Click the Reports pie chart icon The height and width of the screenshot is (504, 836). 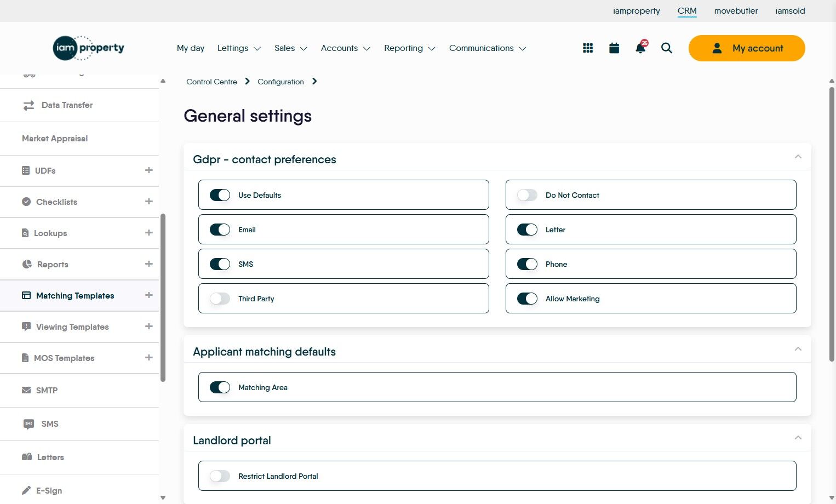coord(27,264)
